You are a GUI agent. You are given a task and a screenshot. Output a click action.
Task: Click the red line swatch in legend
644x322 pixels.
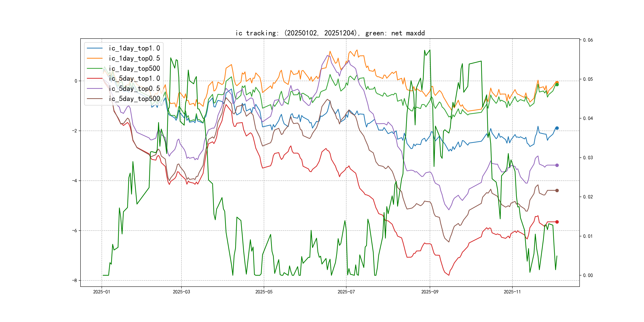pos(94,79)
